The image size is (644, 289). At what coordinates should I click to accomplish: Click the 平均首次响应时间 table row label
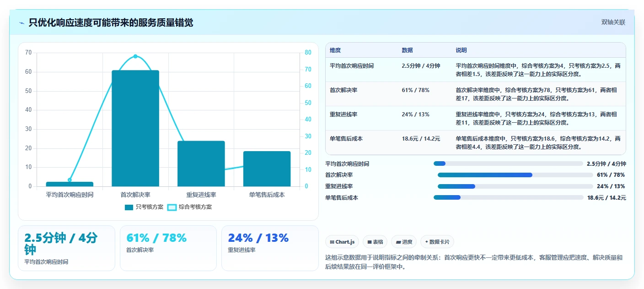click(x=351, y=66)
